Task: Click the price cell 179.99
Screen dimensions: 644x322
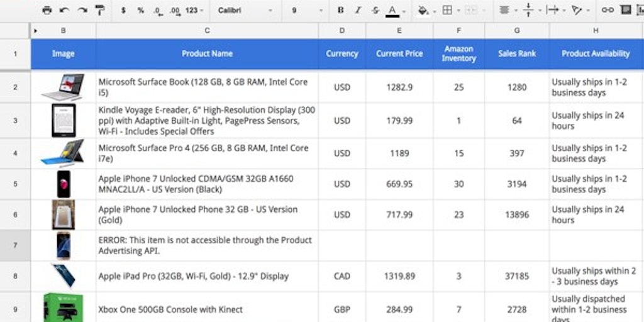Action: [x=399, y=121]
